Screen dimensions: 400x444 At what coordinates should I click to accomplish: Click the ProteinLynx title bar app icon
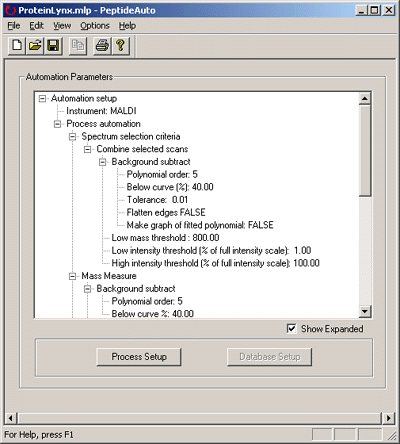click(10, 10)
